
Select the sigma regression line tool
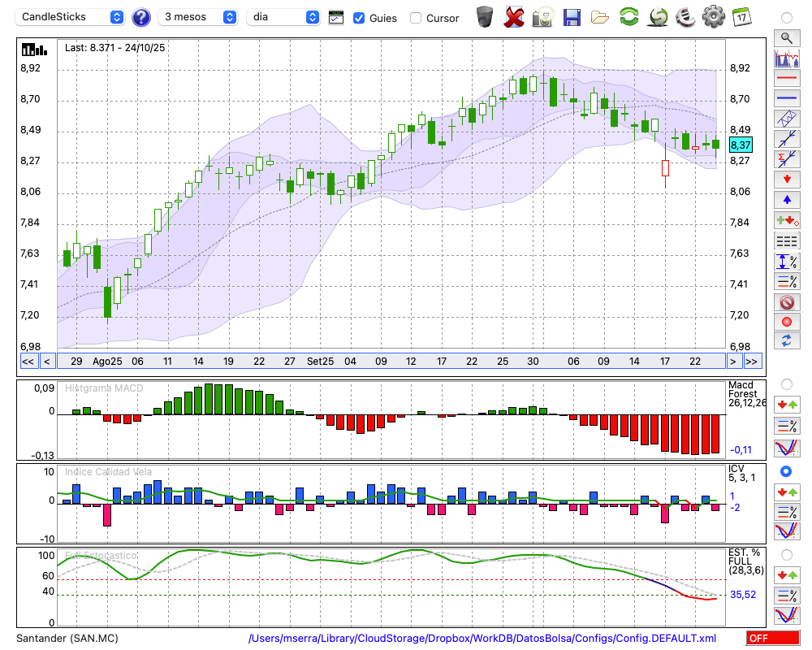(x=787, y=159)
